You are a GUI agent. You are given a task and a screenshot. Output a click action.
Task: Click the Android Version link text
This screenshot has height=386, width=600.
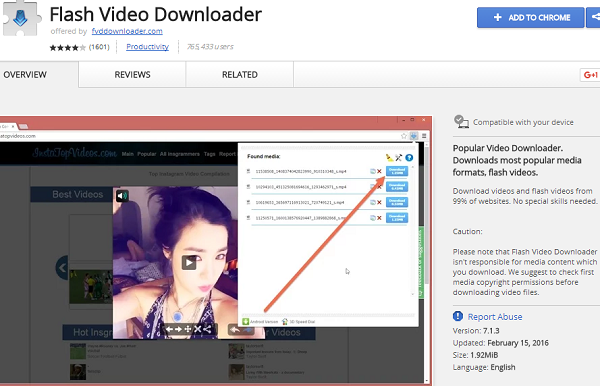pyautogui.click(x=264, y=322)
